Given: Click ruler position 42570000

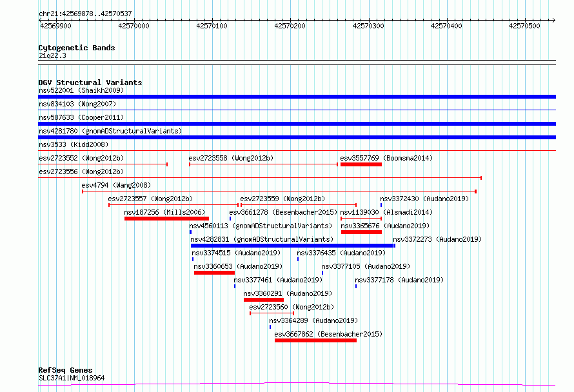Looking at the screenshot, I should 134,26.
